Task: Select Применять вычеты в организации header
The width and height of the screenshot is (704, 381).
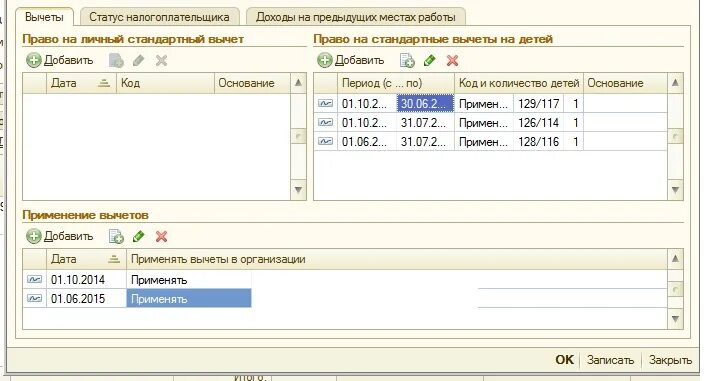Action: [397, 259]
